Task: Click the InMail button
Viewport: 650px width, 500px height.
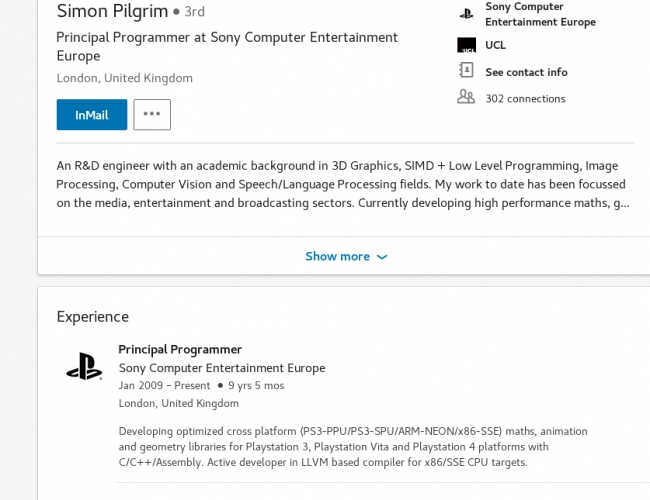Action: [x=91, y=115]
